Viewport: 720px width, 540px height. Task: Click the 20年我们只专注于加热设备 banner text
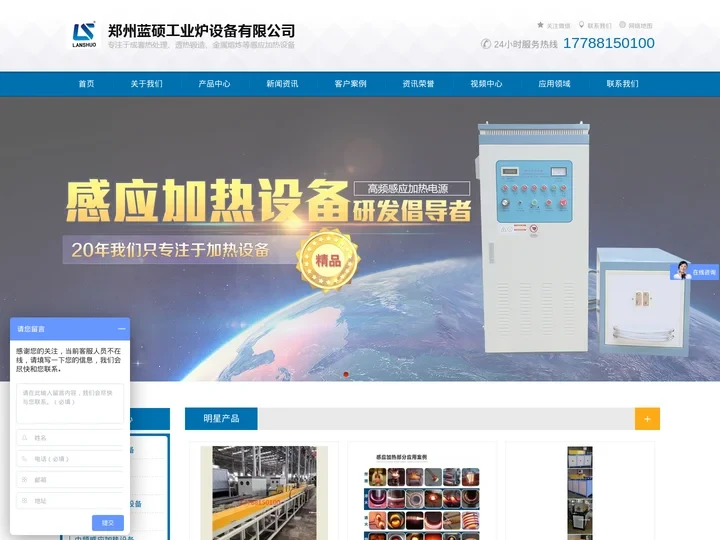[x=170, y=250]
